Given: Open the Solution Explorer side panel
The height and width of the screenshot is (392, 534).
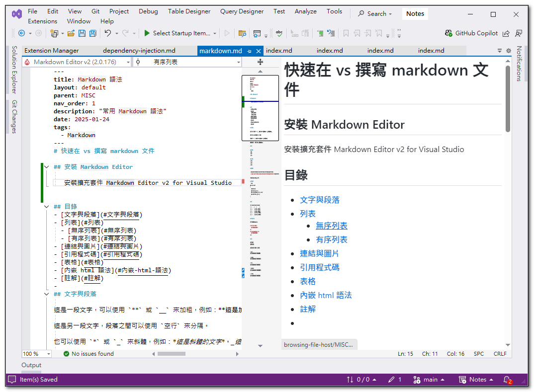Looking at the screenshot, I should [14, 70].
